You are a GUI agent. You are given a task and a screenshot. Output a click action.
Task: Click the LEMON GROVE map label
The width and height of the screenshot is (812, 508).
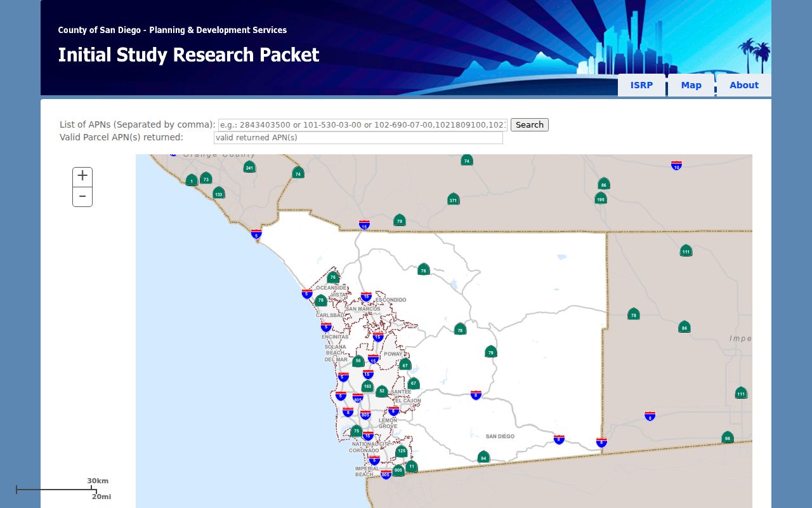click(388, 424)
